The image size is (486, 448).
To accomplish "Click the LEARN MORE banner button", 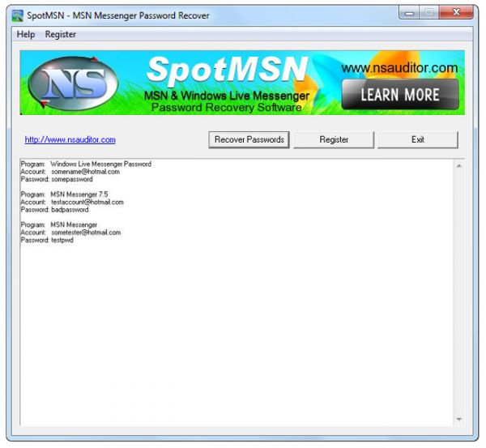I will (400, 95).
